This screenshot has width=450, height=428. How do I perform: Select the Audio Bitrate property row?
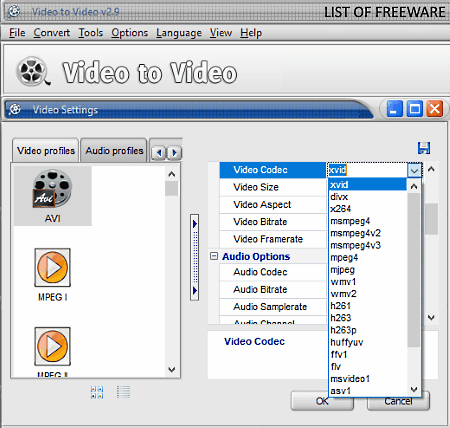[x=273, y=290]
